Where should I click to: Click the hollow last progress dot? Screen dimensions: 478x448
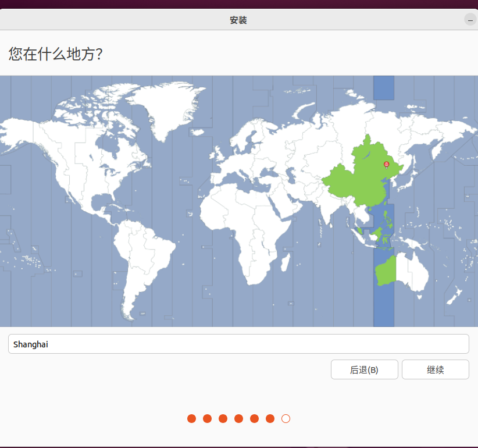pos(286,419)
